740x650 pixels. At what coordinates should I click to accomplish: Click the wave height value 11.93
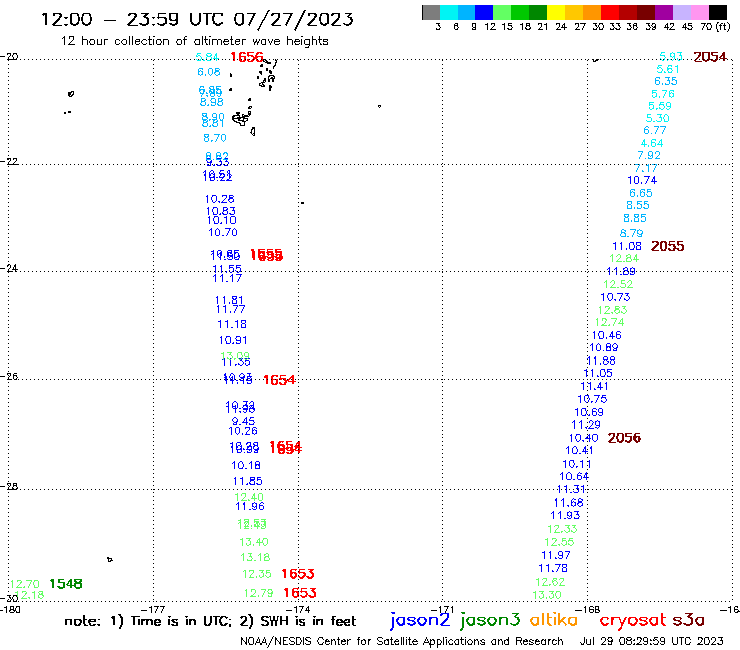pos(565,515)
